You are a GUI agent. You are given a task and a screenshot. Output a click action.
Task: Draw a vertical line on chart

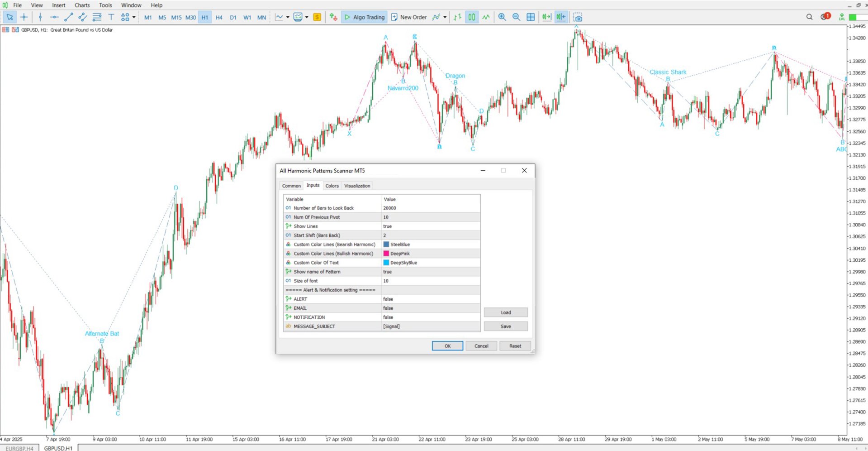40,17
